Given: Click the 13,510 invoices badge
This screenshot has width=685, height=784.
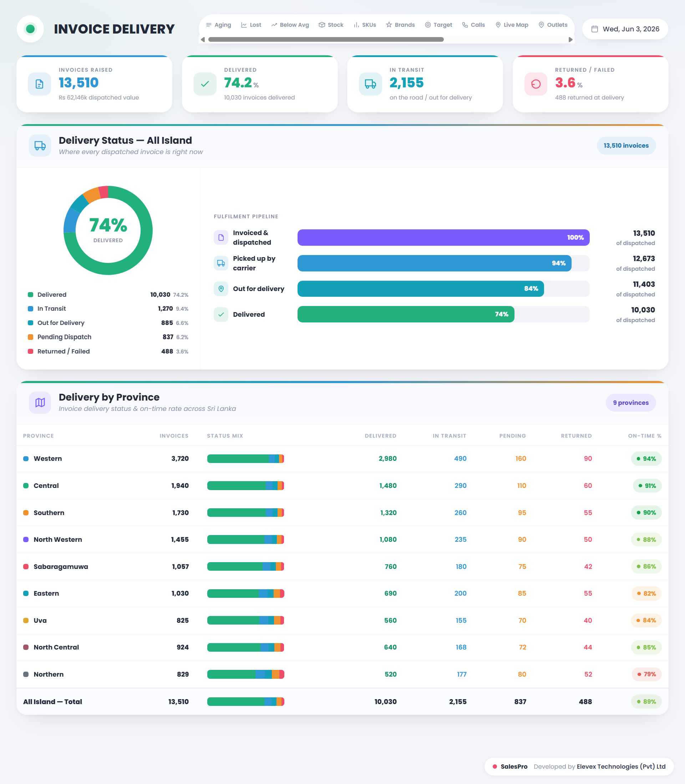Looking at the screenshot, I should coord(626,146).
